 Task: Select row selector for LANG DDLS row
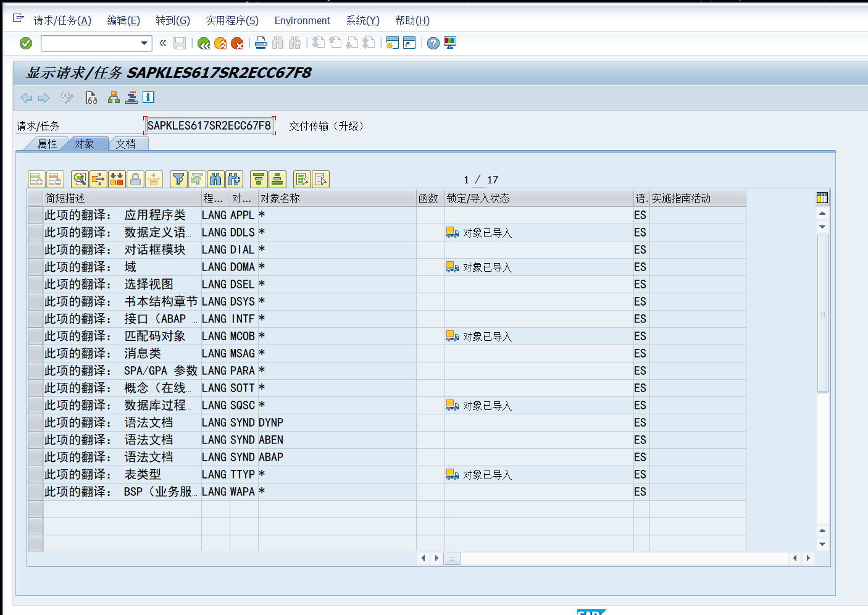[35, 232]
